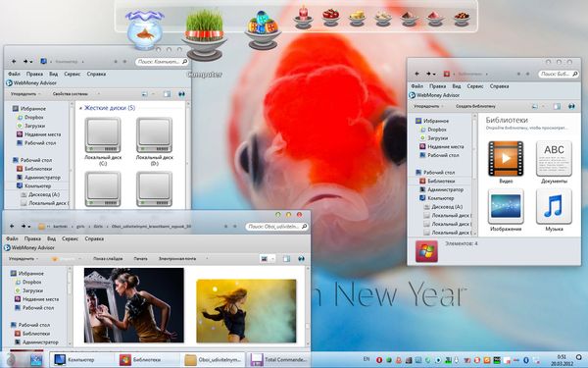Select Рабочий стол under Избранное in Computer sidebar
Screen dimensions: 588x368
[x=36, y=143]
